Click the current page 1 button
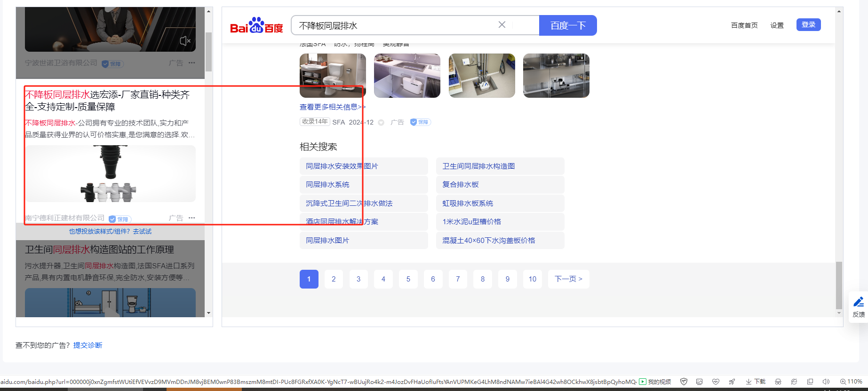The image size is (868, 391). tap(309, 279)
